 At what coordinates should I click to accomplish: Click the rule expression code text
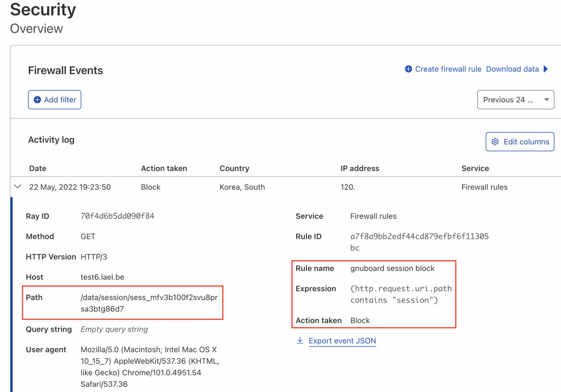point(401,289)
